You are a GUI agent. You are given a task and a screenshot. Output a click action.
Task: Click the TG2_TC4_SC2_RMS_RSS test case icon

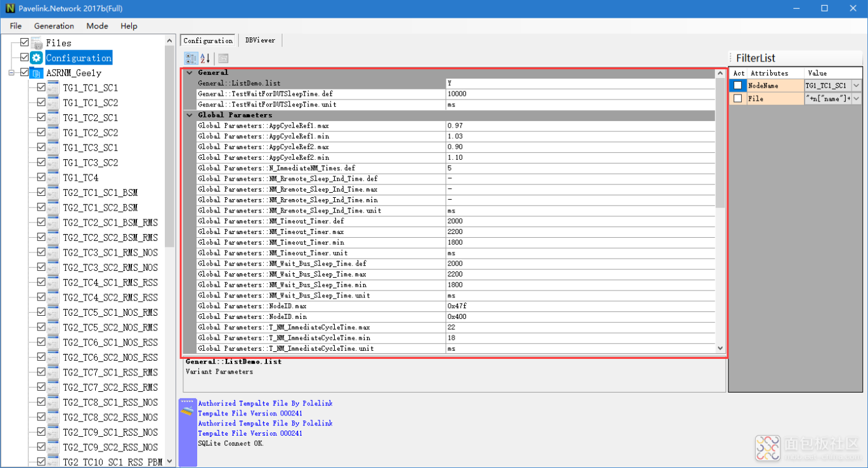53,297
